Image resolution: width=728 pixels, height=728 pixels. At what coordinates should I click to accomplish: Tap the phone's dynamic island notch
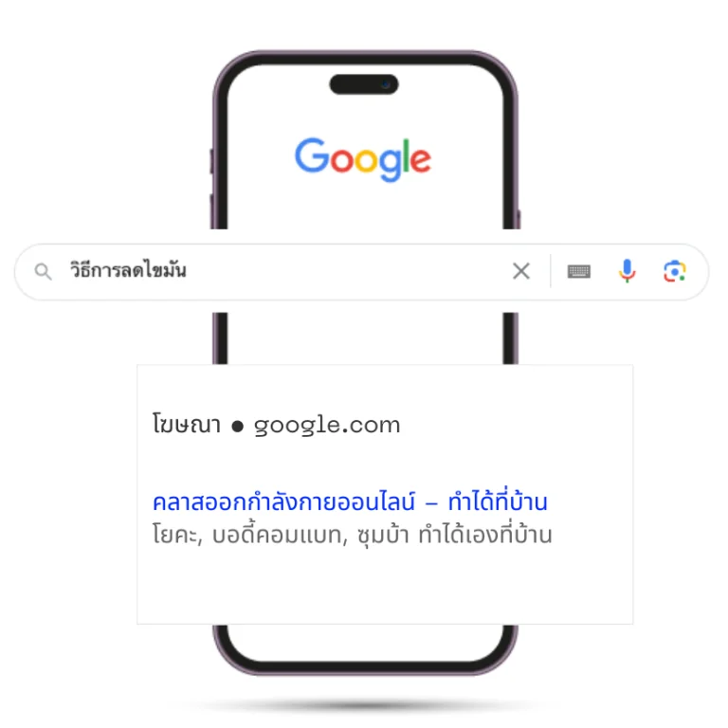[x=364, y=84]
